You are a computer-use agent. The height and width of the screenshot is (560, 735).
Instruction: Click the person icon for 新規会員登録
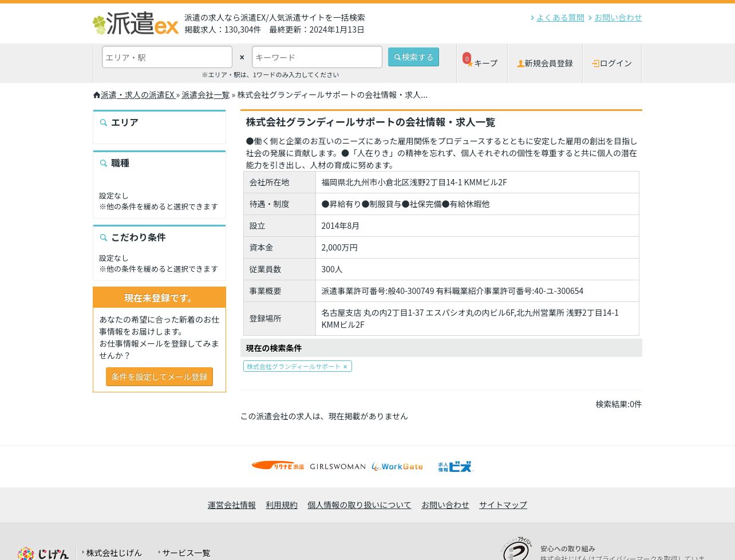[x=520, y=63]
